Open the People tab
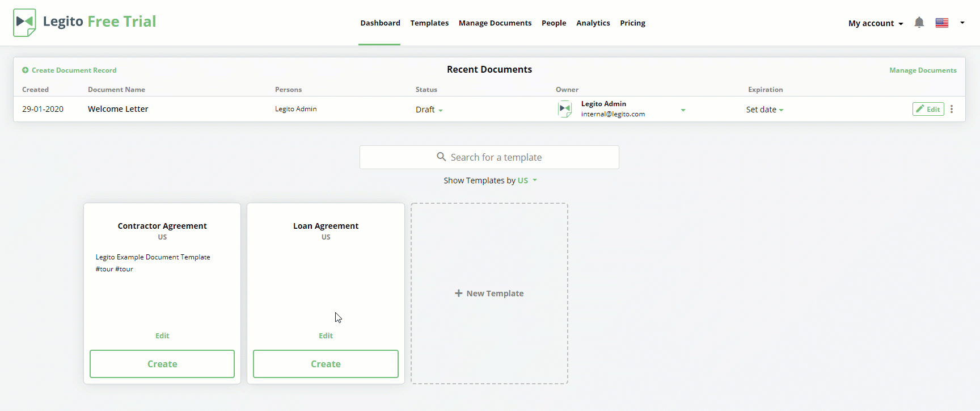Screen dimensions: 980x411 (554, 23)
